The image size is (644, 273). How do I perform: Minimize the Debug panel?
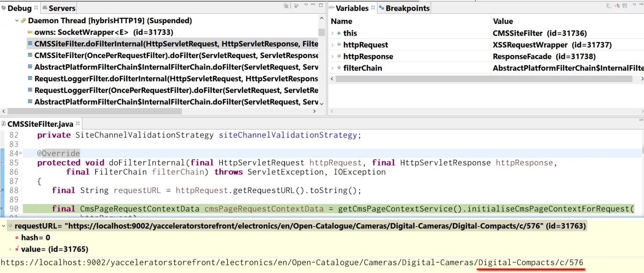tap(313, 5)
